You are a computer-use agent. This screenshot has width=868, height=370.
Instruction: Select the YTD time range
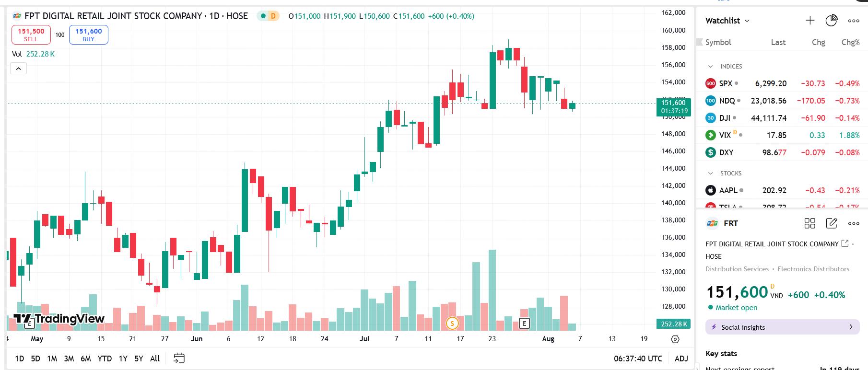click(105, 358)
